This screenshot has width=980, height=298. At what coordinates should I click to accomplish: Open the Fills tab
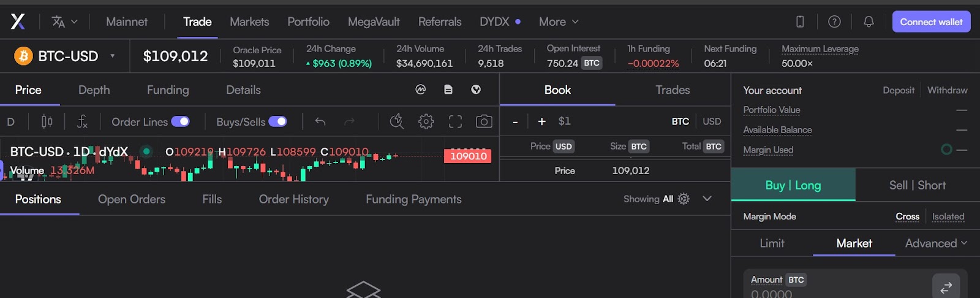212,199
